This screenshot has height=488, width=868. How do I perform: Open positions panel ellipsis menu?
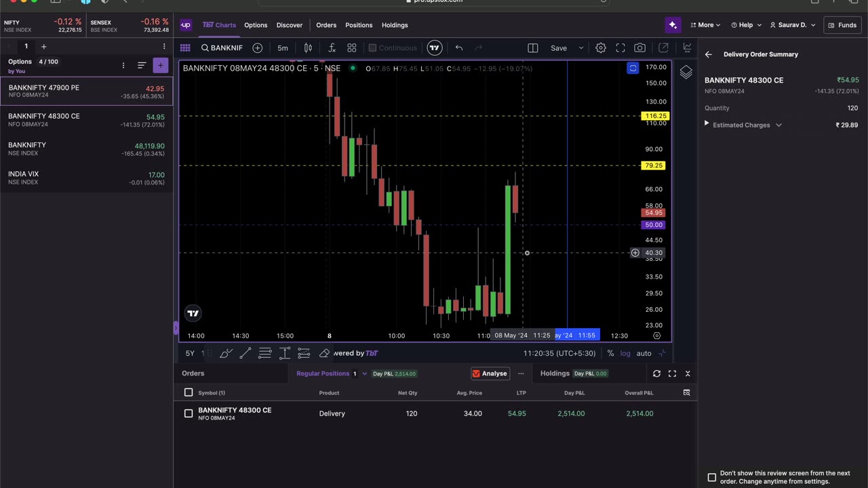point(521,373)
